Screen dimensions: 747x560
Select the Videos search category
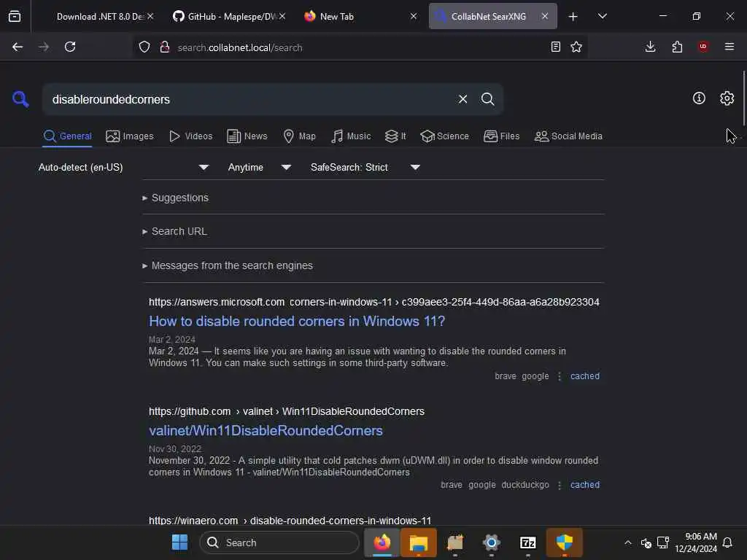point(190,136)
